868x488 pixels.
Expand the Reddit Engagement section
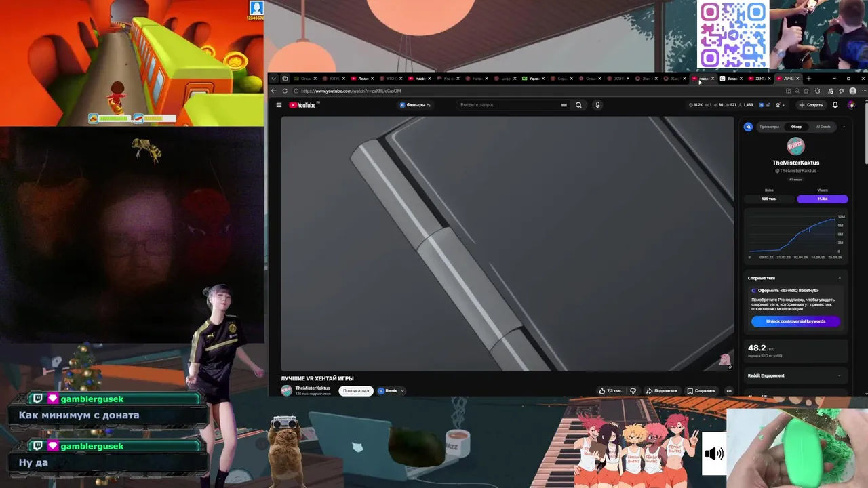(840, 375)
